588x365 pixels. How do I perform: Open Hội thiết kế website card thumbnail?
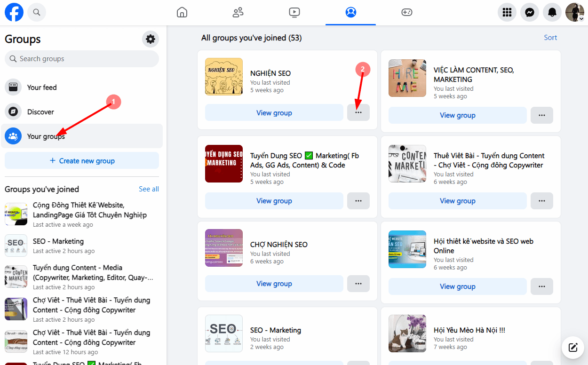click(x=407, y=249)
